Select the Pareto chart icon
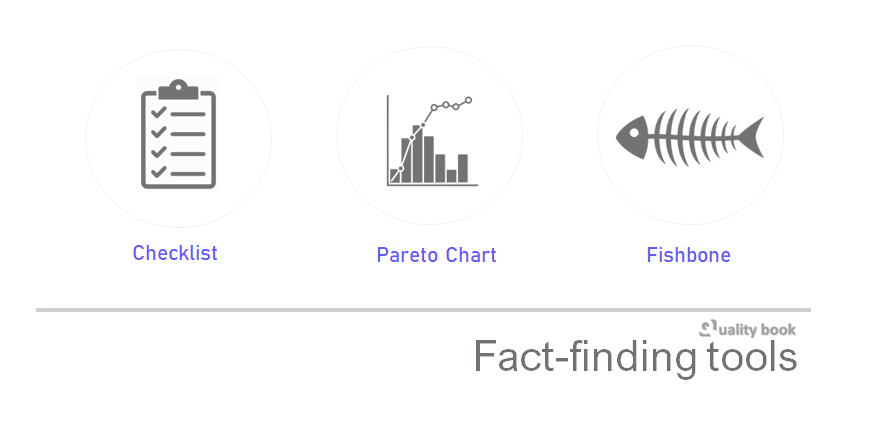Screen dimensions: 890x434 pos(431,141)
